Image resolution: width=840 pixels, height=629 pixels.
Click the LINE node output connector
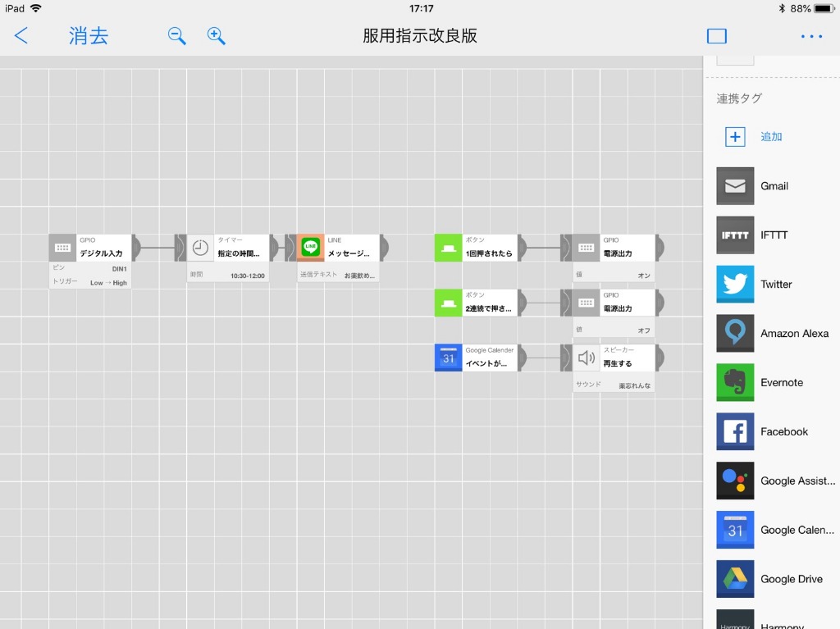pyautogui.click(x=384, y=248)
